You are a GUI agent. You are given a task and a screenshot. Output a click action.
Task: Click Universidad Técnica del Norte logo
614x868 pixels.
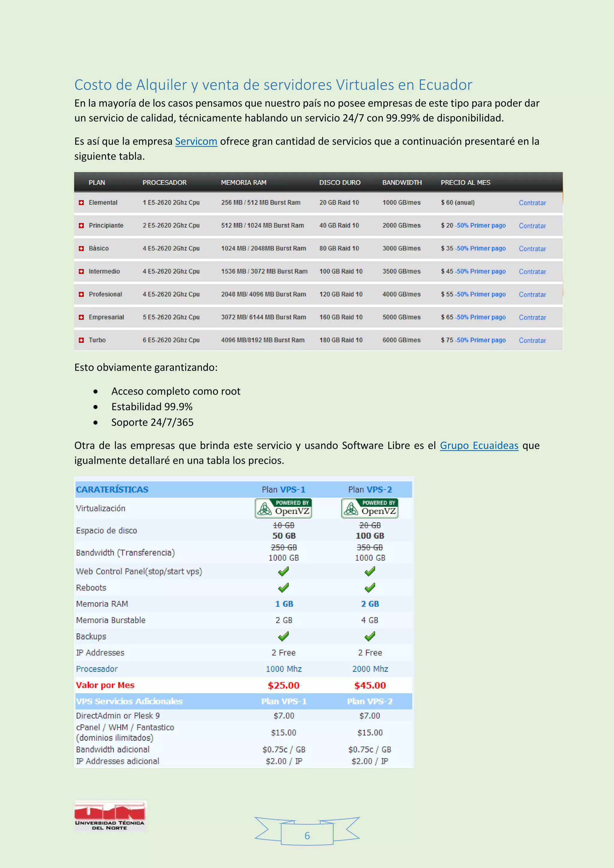[x=110, y=816]
